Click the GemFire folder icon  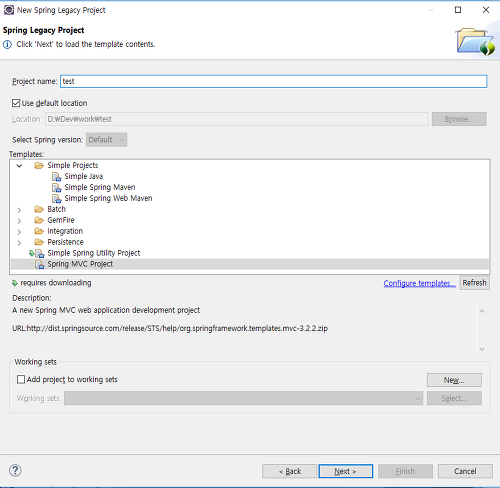pyautogui.click(x=39, y=220)
